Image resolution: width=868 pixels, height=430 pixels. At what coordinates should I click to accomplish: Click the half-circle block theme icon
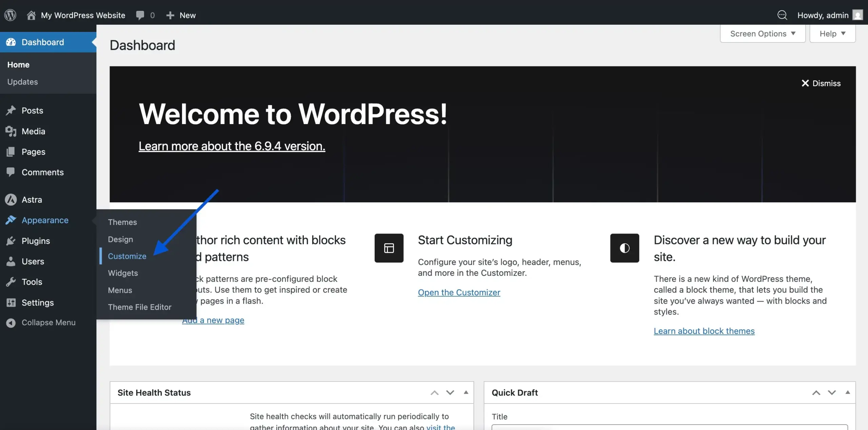pos(625,248)
